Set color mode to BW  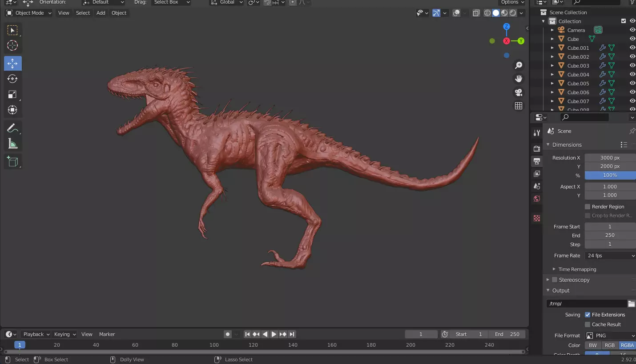pos(593,345)
